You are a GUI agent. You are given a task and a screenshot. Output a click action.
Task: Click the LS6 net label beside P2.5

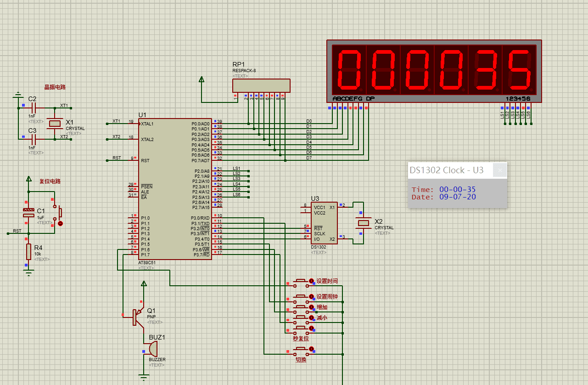pyautogui.click(x=236, y=194)
